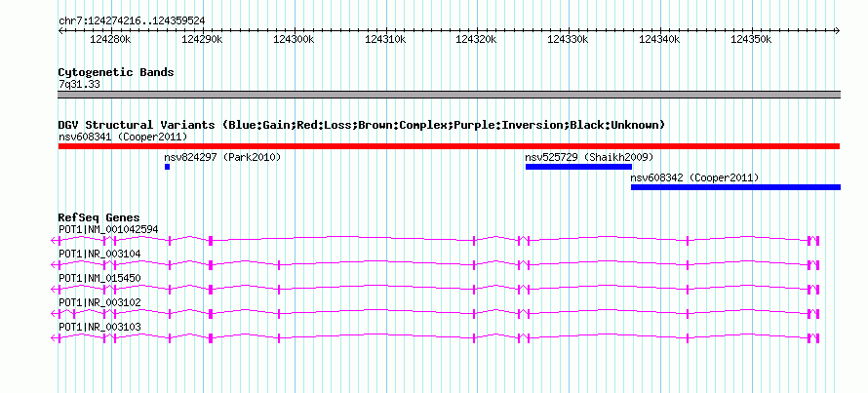
Task: Select the 7q31.33 band label
Action: click(x=79, y=84)
